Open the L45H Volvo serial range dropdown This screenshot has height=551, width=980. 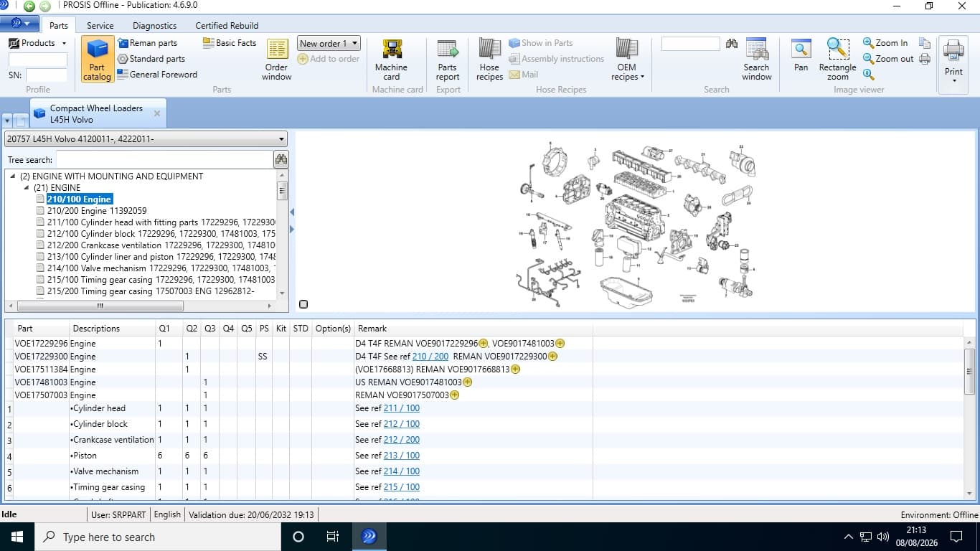point(146,139)
